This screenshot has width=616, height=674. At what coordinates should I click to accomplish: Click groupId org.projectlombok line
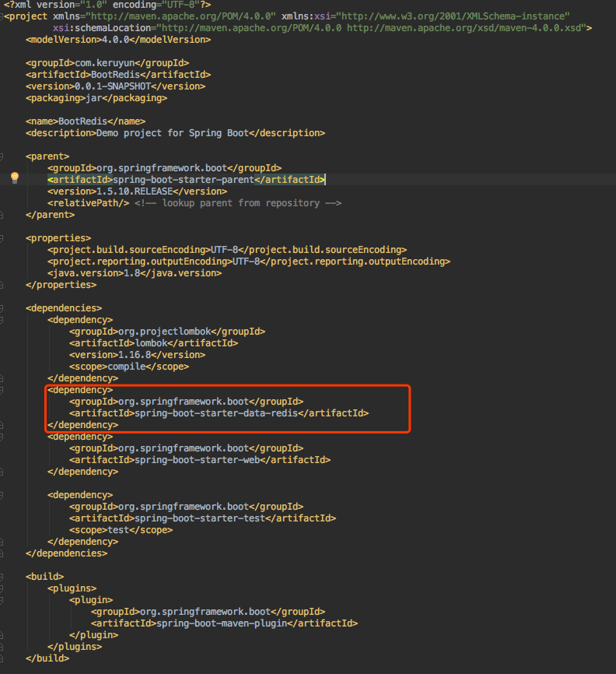click(167, 332)
